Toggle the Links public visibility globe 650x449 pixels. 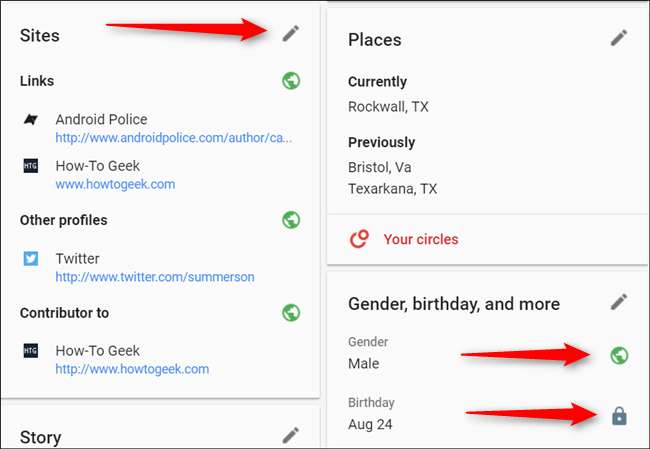(291, 81)
